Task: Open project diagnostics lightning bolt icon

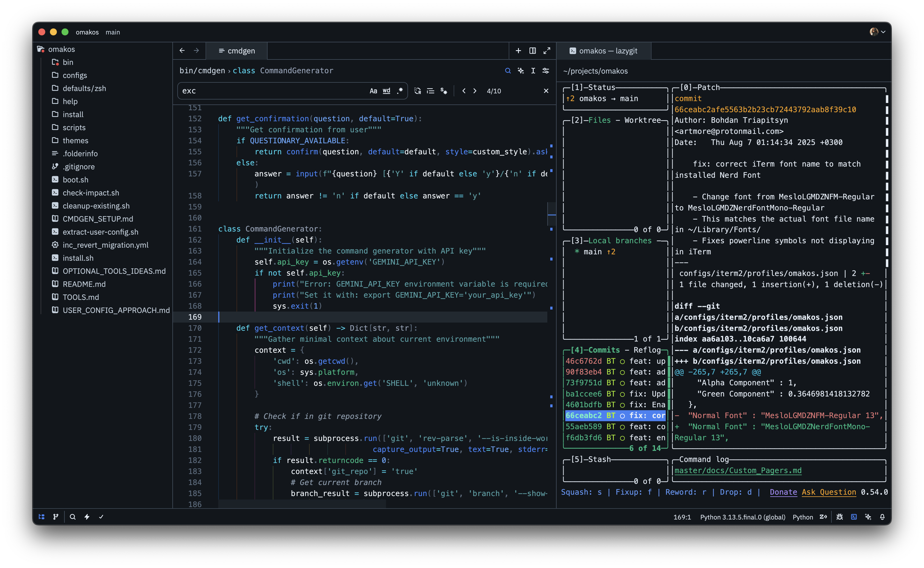Action: (87, 517)
